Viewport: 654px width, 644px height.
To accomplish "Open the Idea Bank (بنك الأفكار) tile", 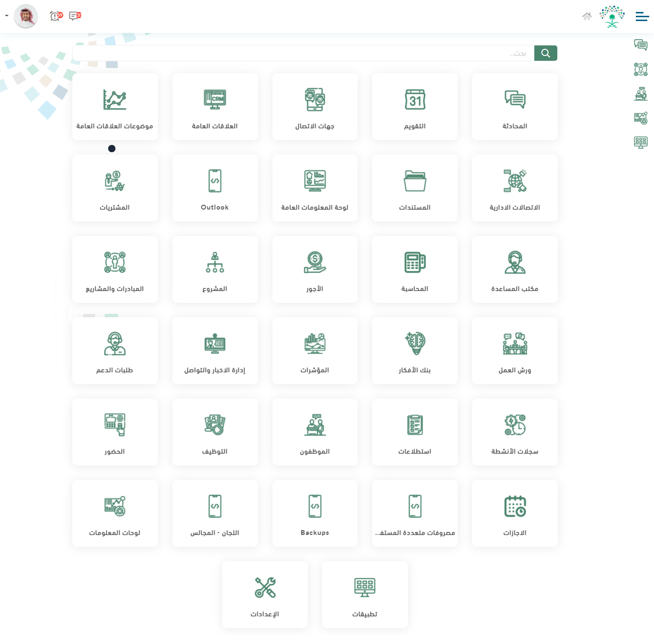I will pyautogui.click(x=415, y=351).
